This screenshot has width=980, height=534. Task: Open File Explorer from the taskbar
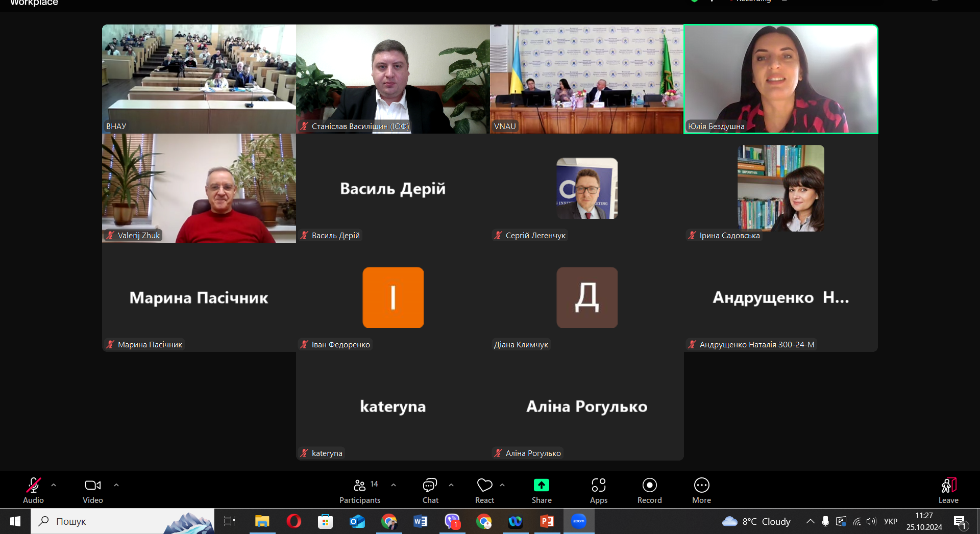pos(262,521)
